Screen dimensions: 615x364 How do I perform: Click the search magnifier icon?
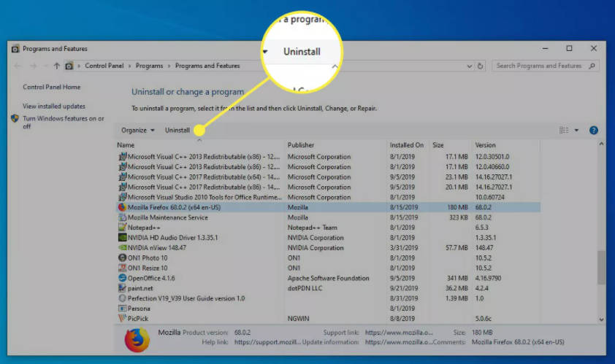(x=592, y=66)
